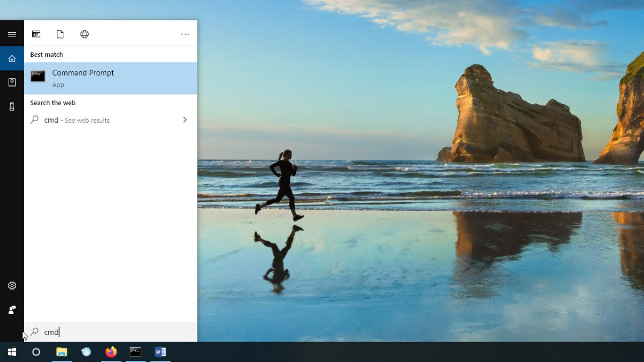
Task: Activate Cortana from the taskbar
Action: (x=35, y=351)
